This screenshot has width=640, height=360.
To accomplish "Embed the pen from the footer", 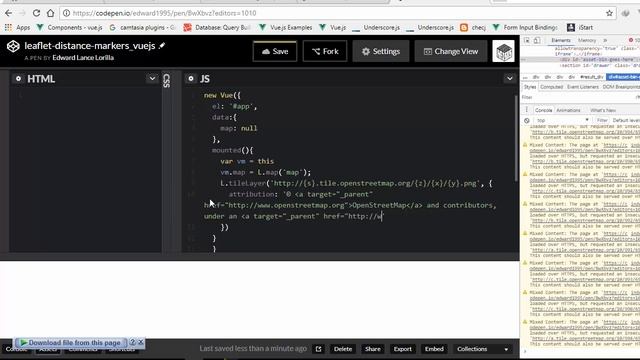I will 434,349.
